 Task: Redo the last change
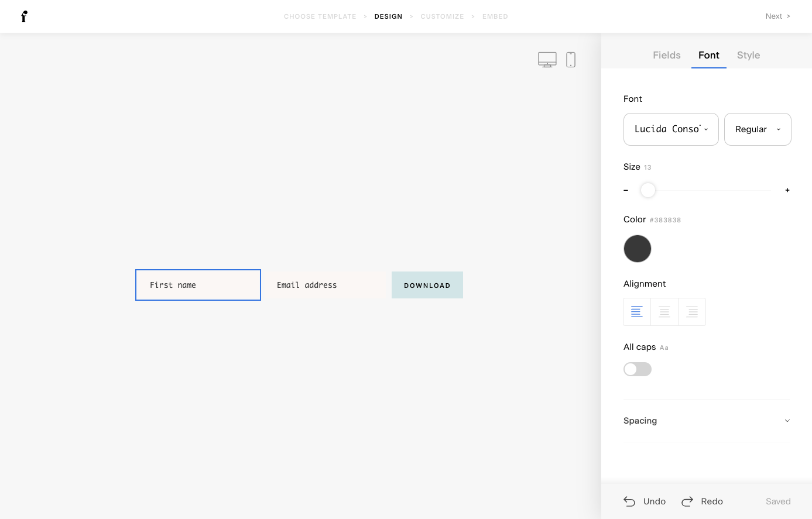(701, 501)
